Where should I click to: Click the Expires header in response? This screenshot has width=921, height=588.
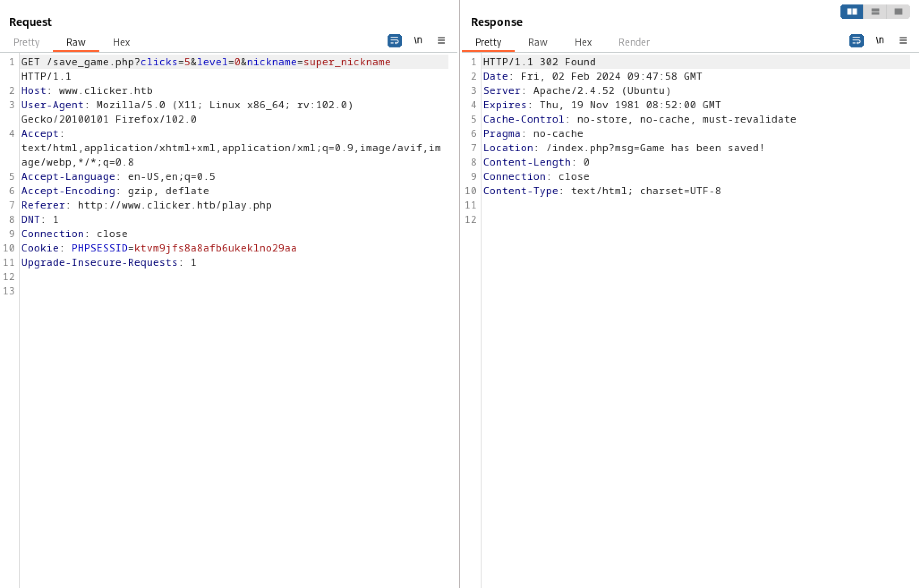602,105
